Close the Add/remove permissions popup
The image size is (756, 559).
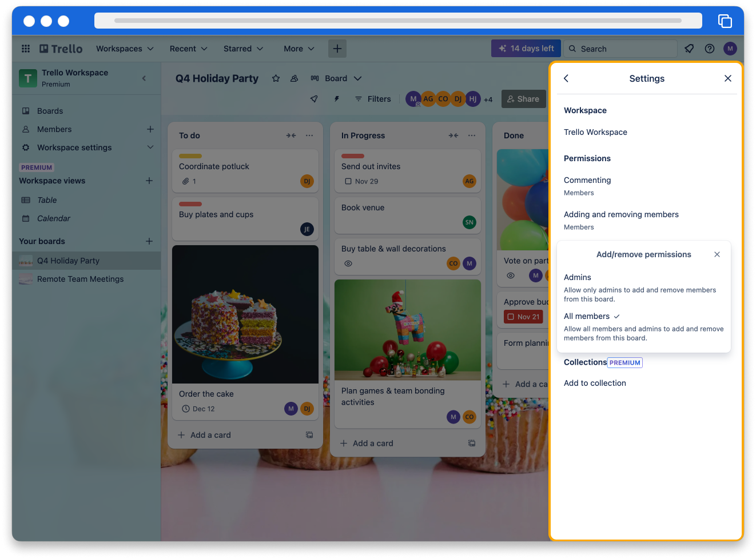(x=717, y=254)
